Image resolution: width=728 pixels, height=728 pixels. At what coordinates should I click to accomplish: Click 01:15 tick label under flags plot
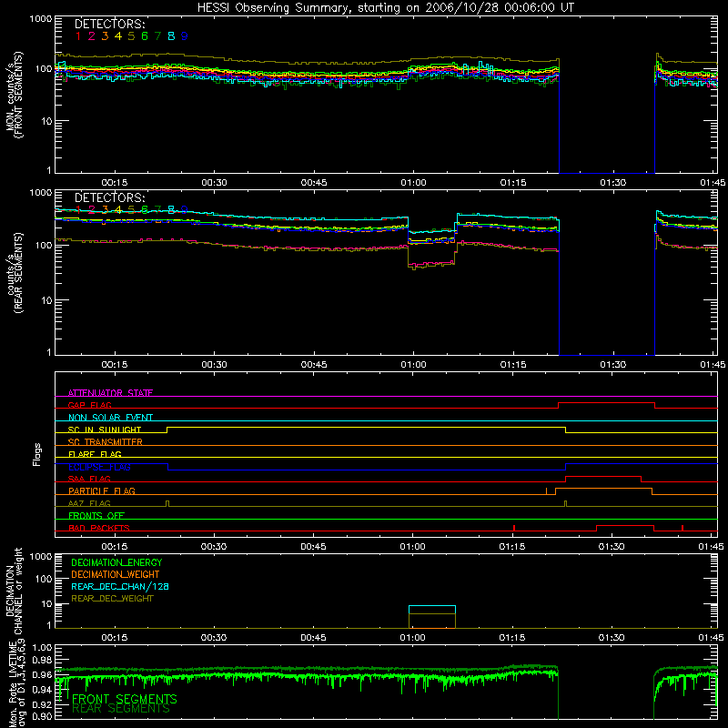click(x=512, y=547)
